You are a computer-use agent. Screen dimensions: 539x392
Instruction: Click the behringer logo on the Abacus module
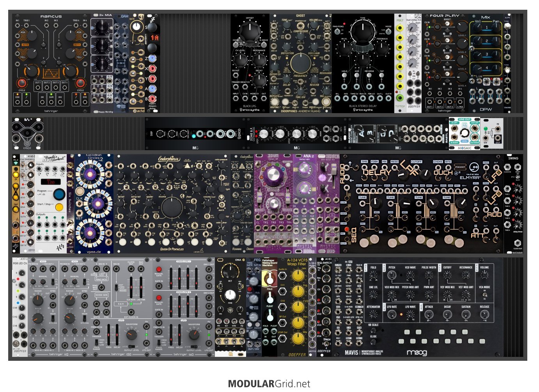51,110
